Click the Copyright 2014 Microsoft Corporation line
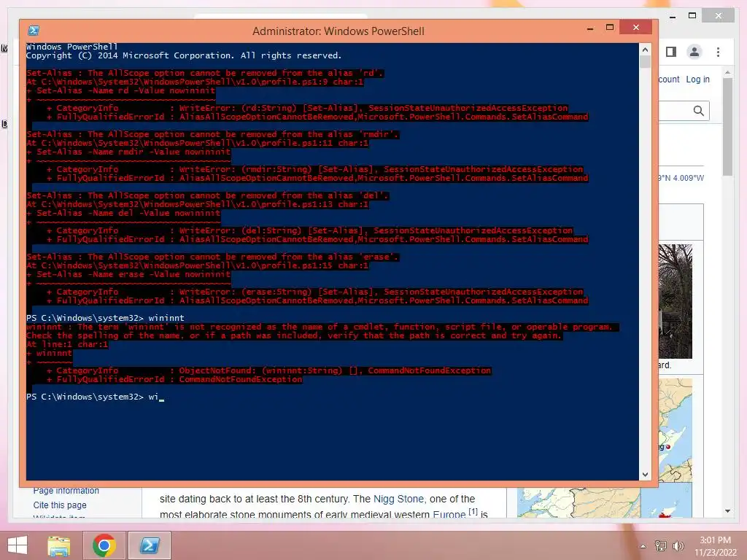The image size is (747, 560). point(184,55)
